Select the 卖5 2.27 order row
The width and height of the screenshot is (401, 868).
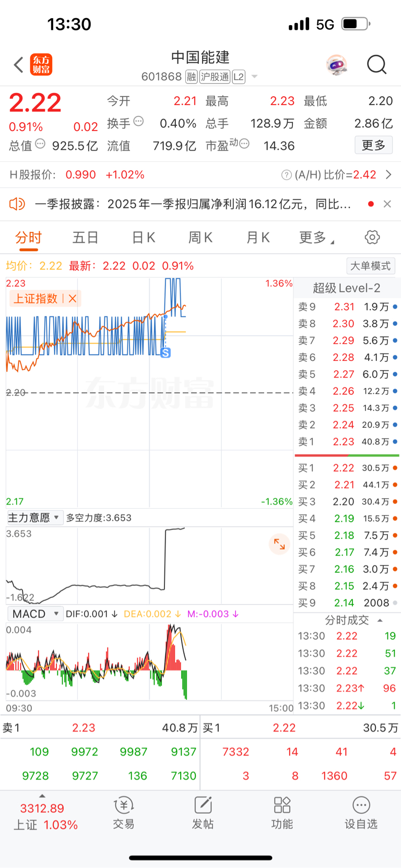(x=348, y=374)
